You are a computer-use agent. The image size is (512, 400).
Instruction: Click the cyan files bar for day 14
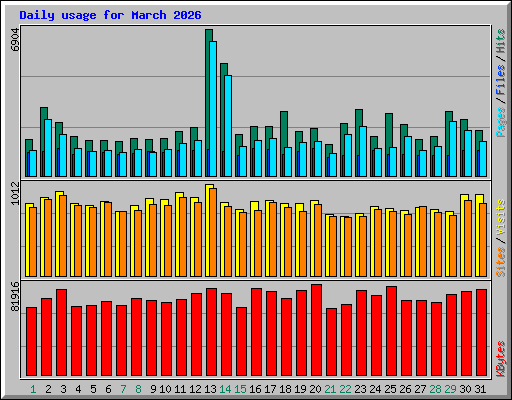pos(228,126)
